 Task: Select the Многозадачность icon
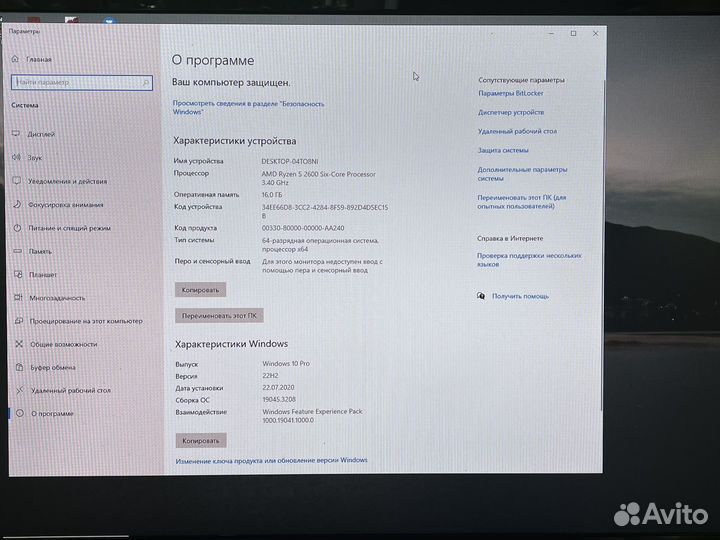[18, 297]
